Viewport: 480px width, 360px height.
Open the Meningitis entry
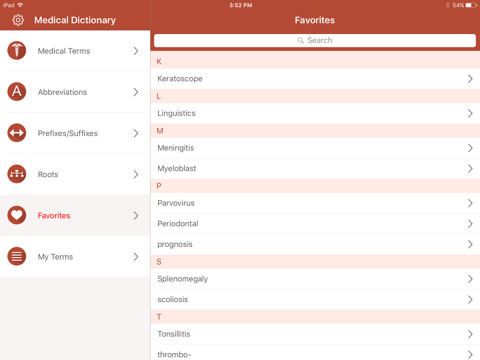(315, 148)
